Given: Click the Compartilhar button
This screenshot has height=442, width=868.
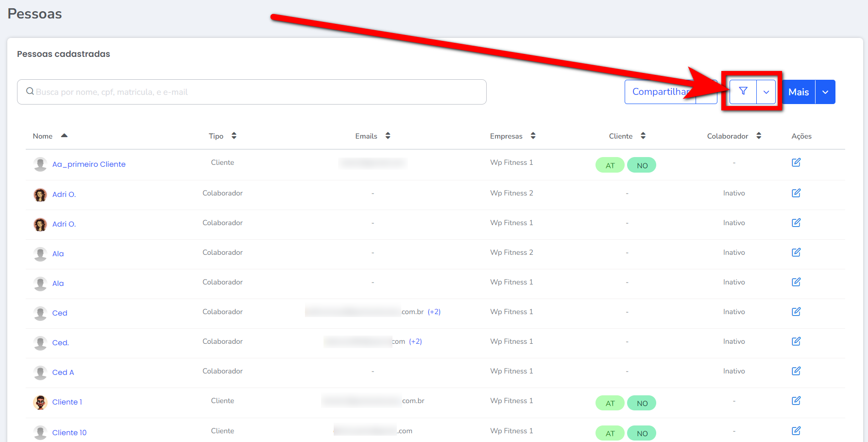Looking at the screenshot, I should 660,92.
